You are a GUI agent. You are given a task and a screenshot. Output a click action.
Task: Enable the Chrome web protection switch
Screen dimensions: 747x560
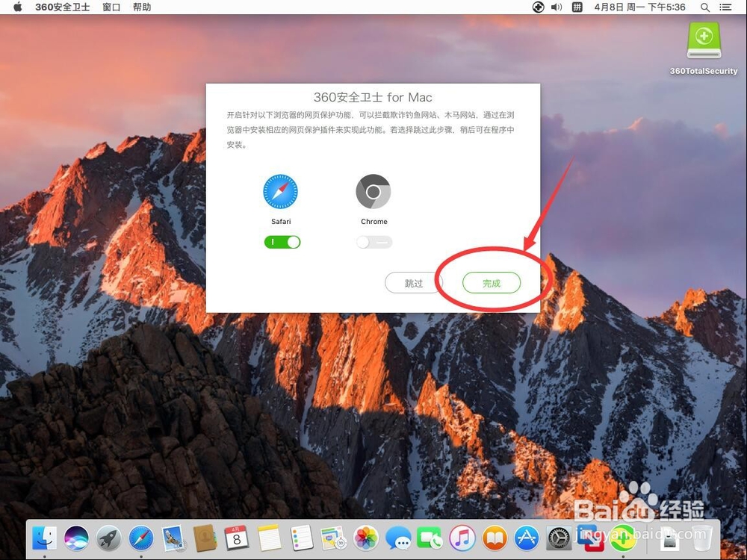374,242
